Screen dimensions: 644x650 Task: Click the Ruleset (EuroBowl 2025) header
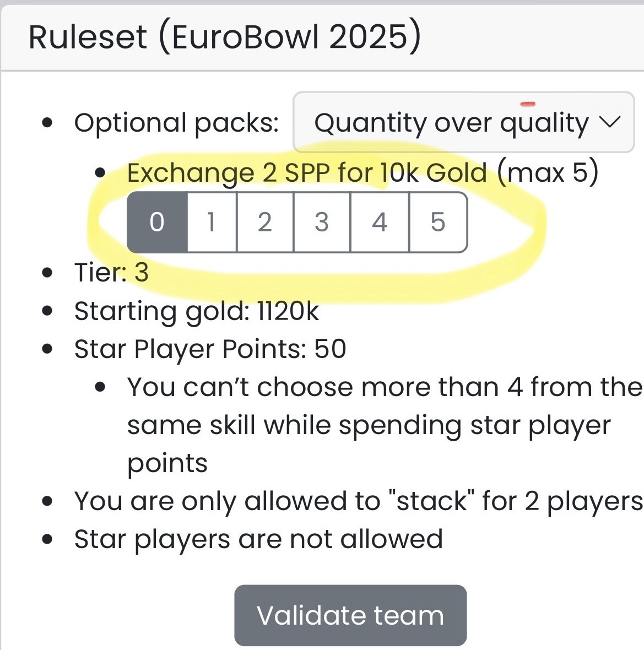tap(224, 37)
